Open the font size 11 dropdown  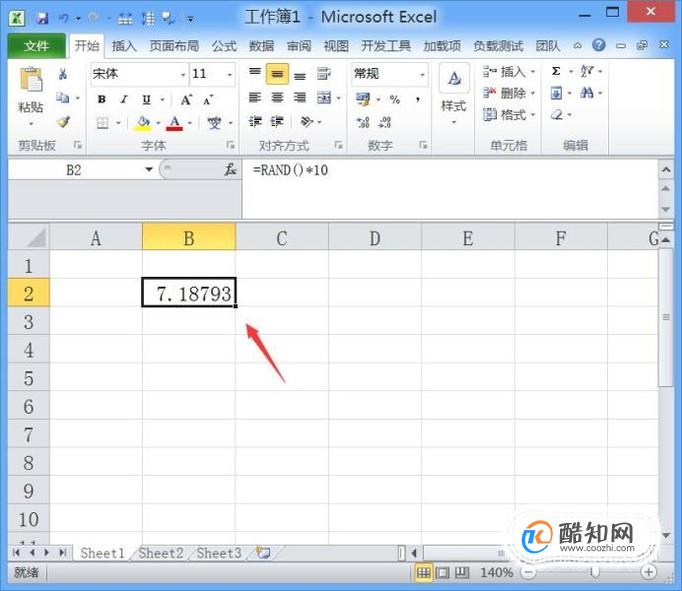click(x=230, y=74)
